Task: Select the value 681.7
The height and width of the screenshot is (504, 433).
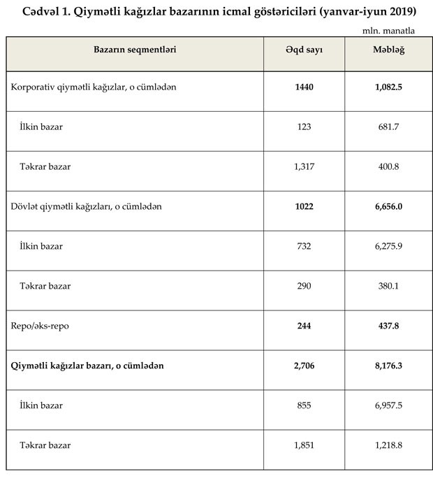Action: 389,127
